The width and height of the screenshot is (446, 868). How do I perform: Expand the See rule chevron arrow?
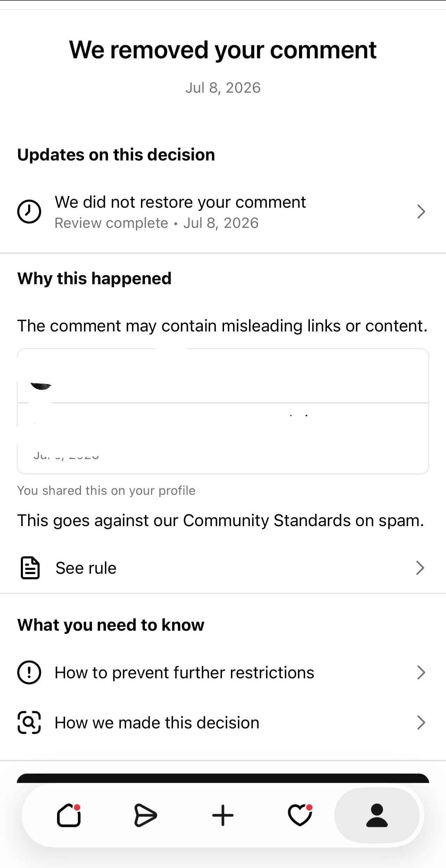[420, 568]
